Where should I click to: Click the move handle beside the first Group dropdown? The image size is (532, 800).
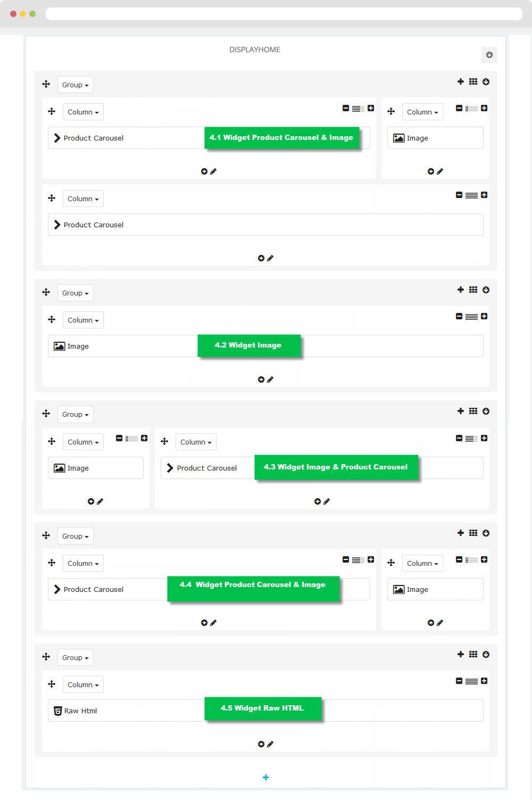click(46, 84)
